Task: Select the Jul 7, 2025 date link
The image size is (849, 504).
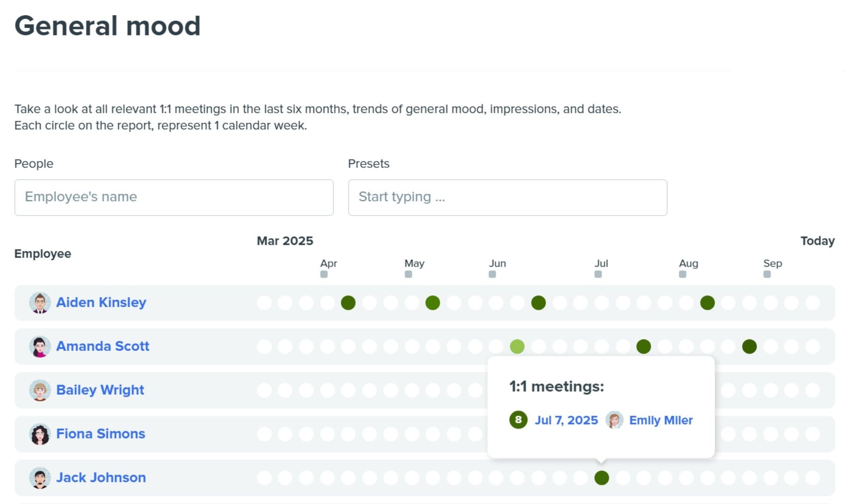Action: point(566,420)
